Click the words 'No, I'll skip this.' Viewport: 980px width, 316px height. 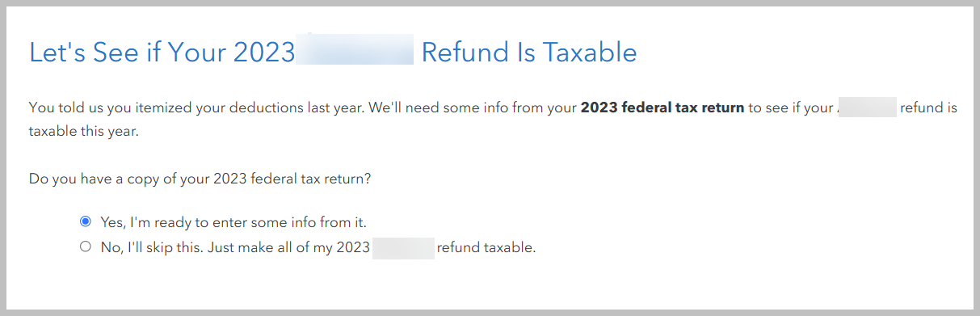pyautogui.click(x=151, y=247)
